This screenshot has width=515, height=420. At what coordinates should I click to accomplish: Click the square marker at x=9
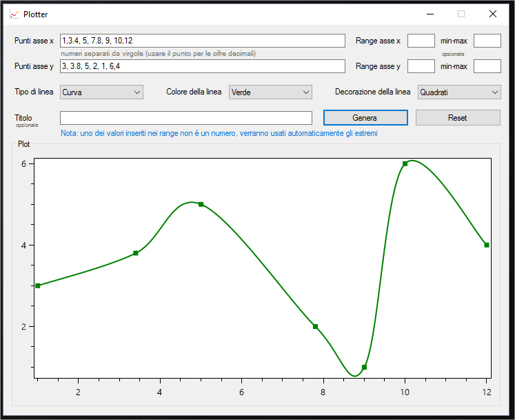click(x=364, y=367)
